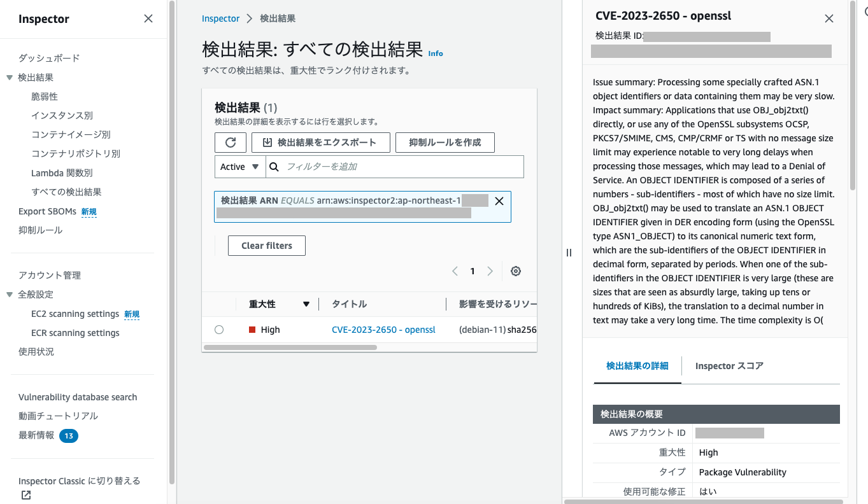Open ダッシュボード in the sidebar

(x=49, y=58)
